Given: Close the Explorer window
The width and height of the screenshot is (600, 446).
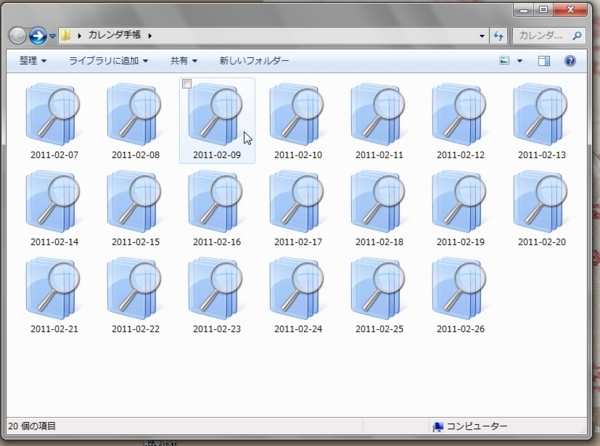Looking at the screenshot, I should 570,10.
